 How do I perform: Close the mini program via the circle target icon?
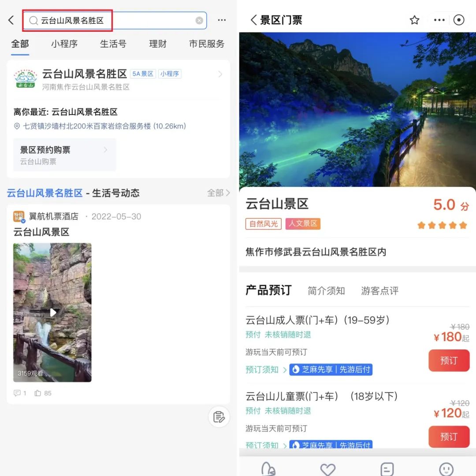pyautogui.click(x=459, y=20)
